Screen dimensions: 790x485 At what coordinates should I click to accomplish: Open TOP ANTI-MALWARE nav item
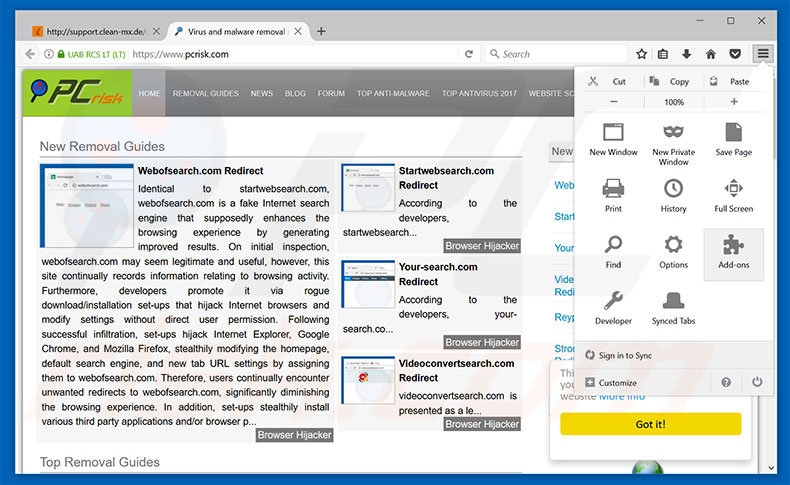[x=393, y=93]
